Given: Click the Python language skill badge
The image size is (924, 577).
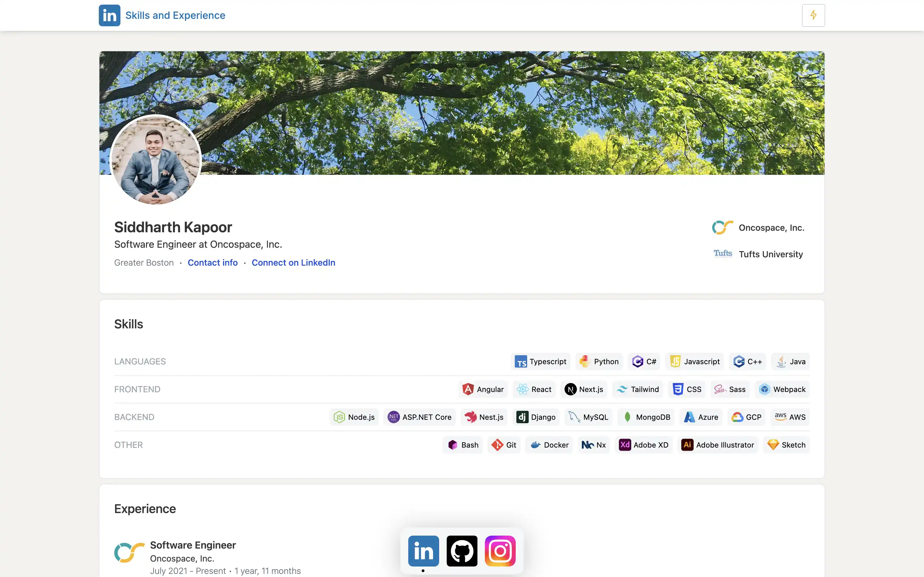Looking at the screenshot, I should 598,361.
